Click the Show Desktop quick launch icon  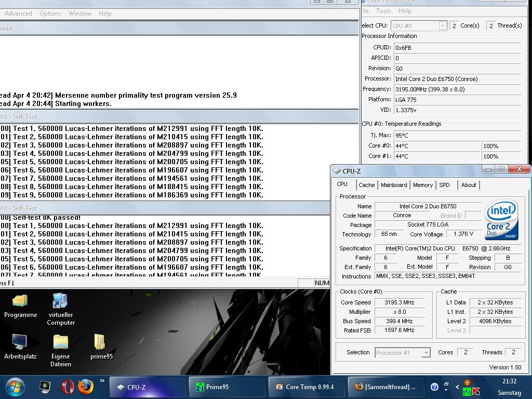coord(45,387)
